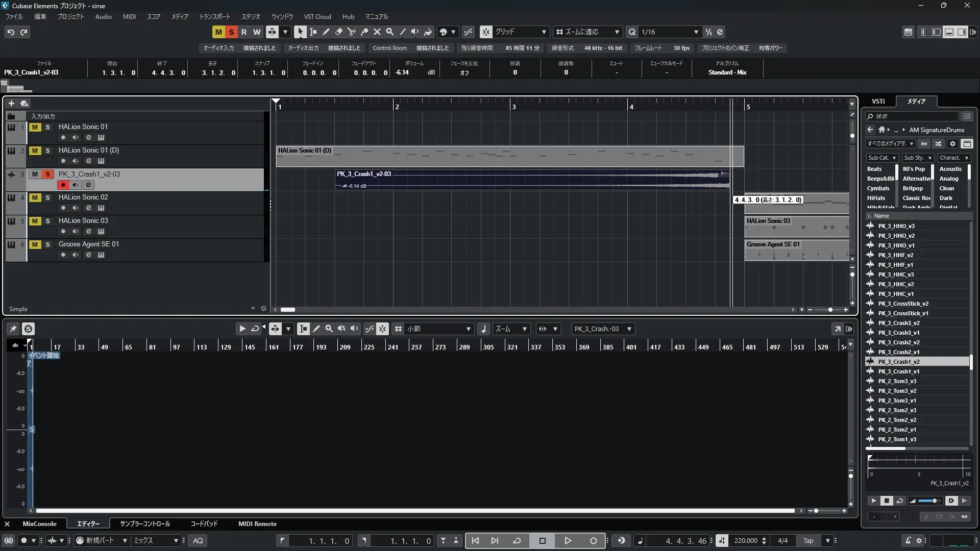
Task: Select the Scissors split tool
Action: click(351, 32)
